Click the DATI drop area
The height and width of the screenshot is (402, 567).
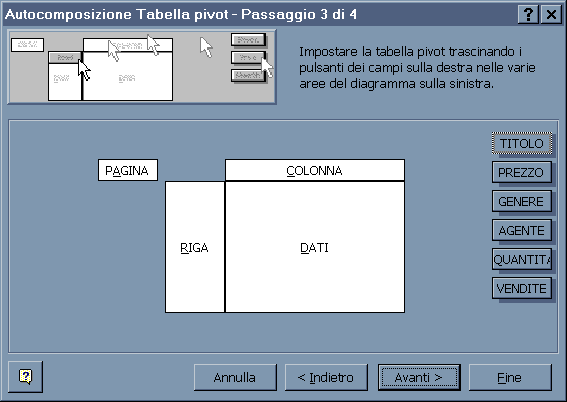point(315,247)
